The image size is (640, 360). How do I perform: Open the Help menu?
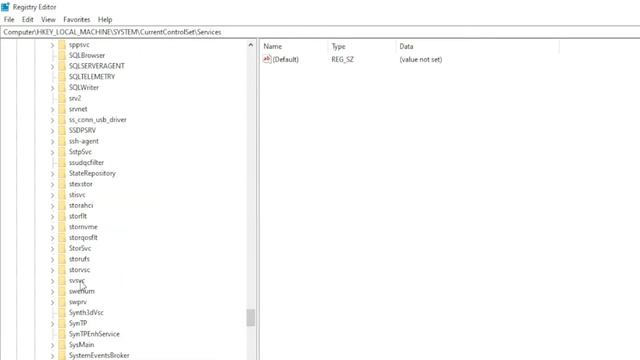pos(105,20)
